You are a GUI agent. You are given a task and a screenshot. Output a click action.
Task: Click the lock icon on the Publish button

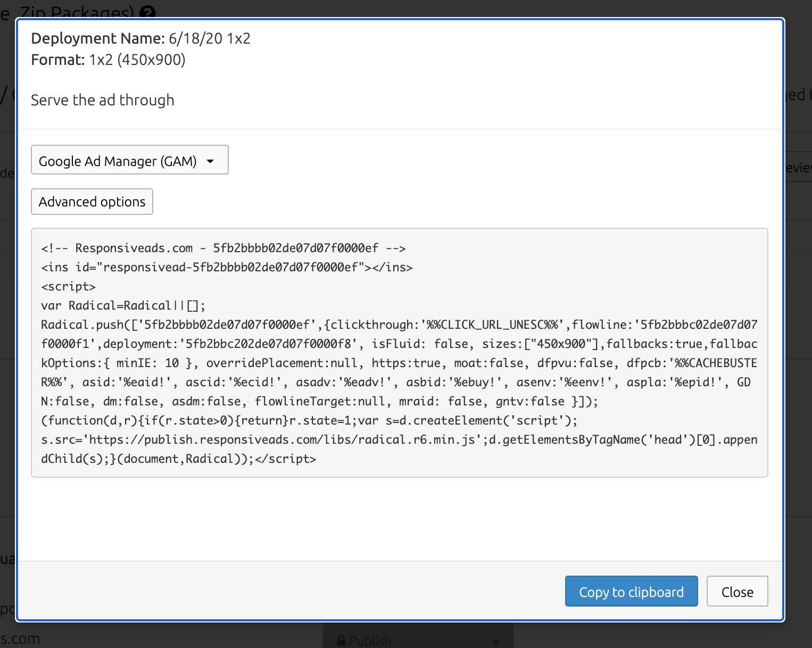click(x=341, y=641)
